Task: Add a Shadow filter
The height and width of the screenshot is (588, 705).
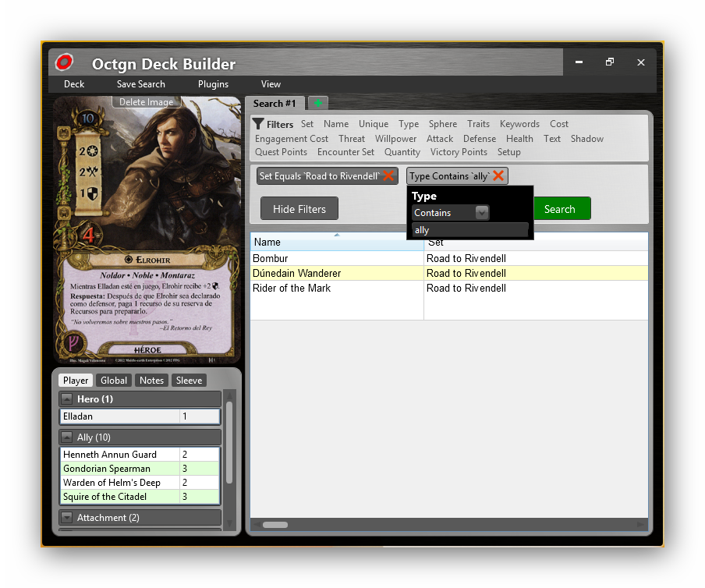Action: click(586, 139)
